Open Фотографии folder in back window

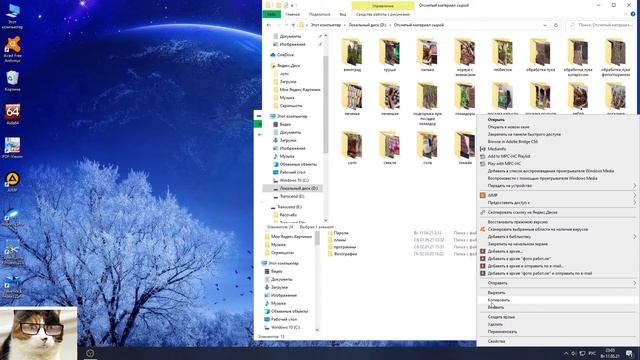click(x=345, y=254)
